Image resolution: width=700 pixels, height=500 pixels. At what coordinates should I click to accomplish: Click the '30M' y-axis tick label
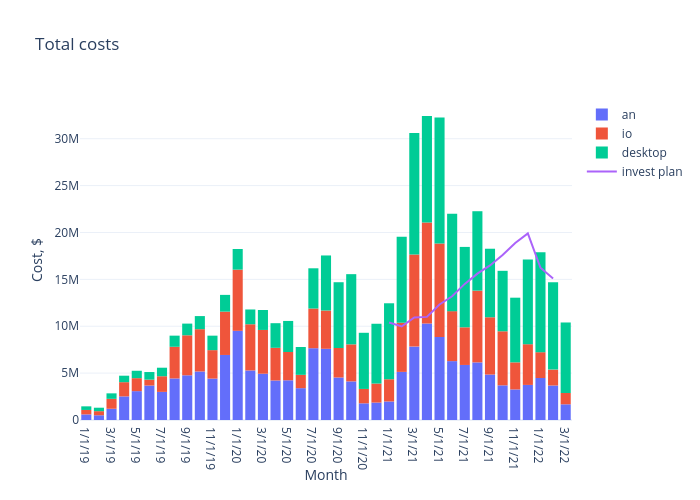click(65, 138)
